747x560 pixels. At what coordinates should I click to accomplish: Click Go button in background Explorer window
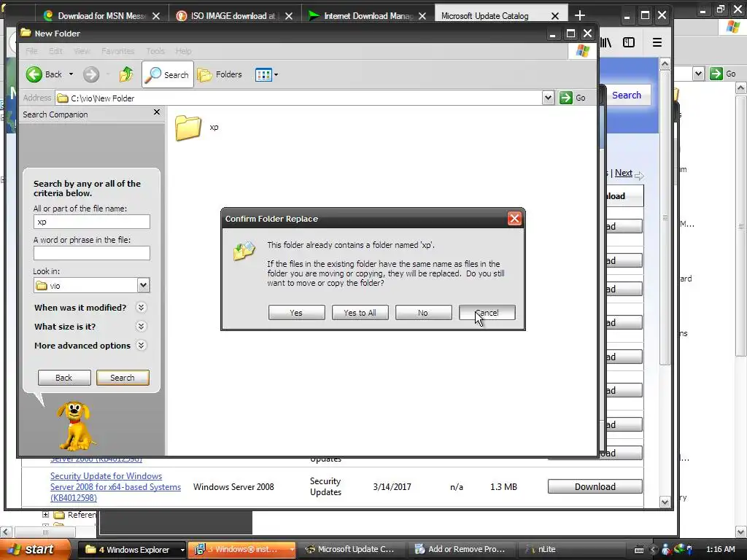pos(723,74)
